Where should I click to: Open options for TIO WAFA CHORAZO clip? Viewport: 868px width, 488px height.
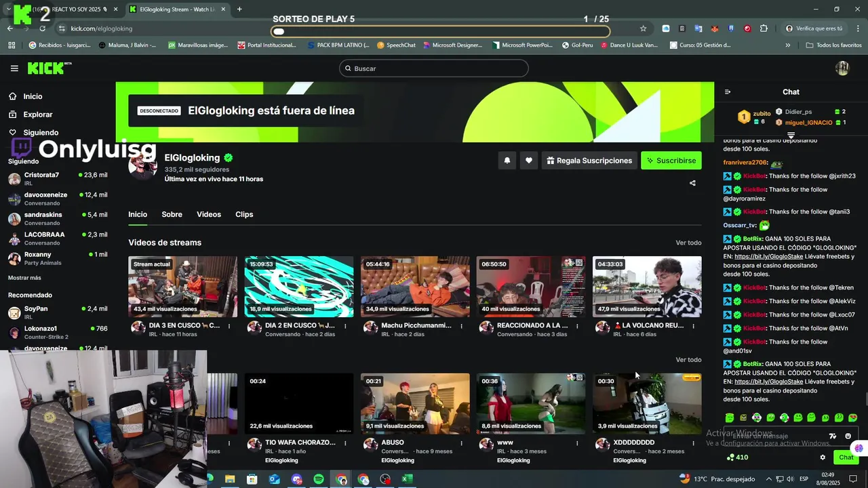point(345,443)
